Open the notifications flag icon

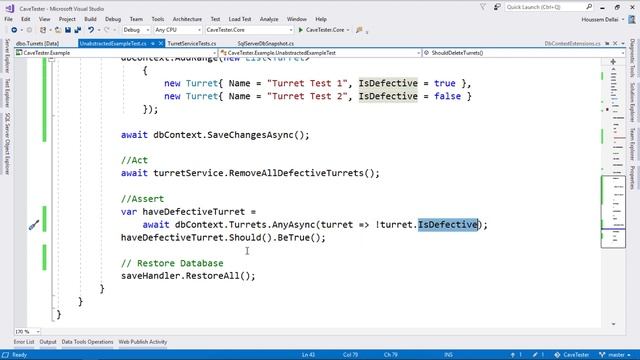483,7
